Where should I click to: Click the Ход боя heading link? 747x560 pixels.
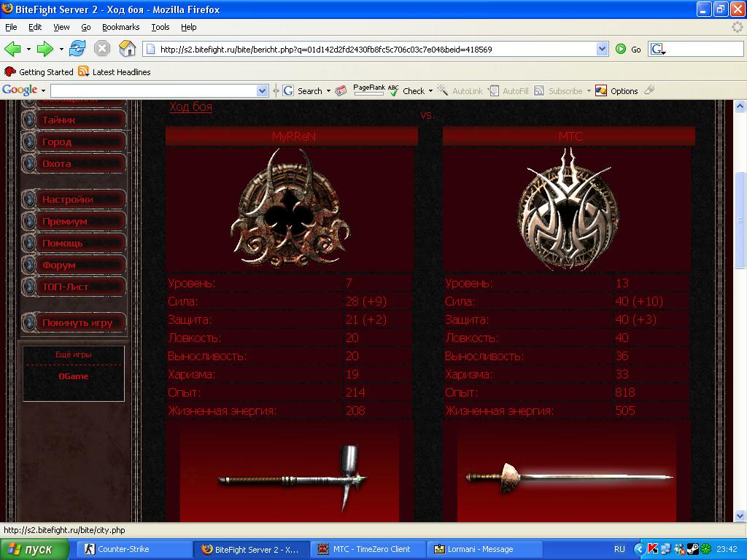(x=190, y=106)
